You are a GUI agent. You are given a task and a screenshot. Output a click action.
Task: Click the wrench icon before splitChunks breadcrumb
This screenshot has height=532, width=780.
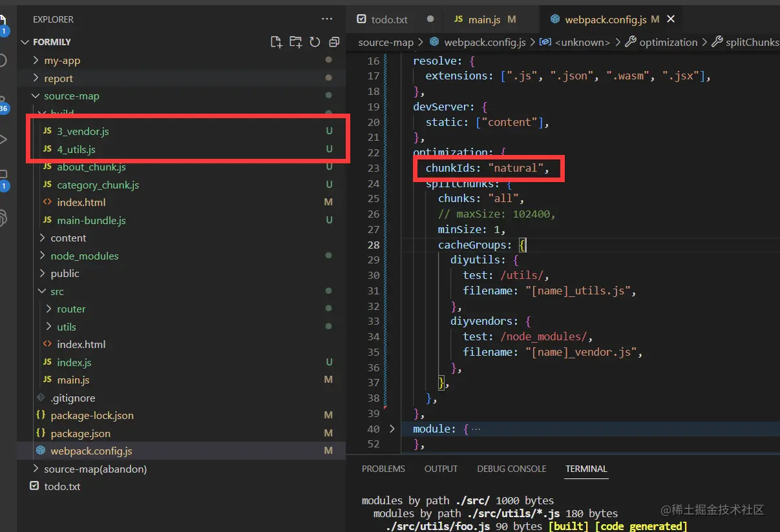[x=717, y=42]
